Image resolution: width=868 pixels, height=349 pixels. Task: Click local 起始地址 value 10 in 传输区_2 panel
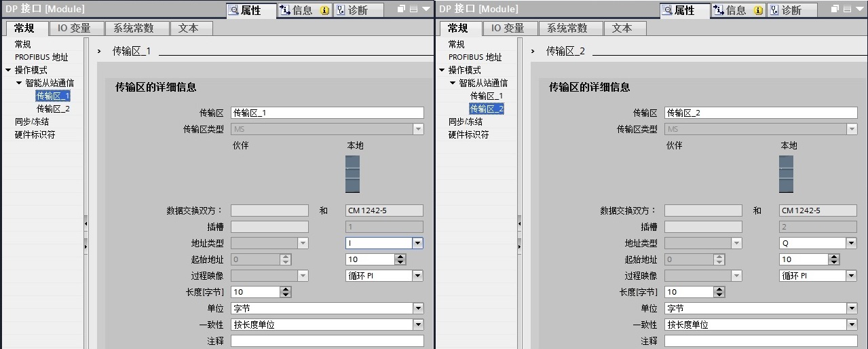(x=804, y=259)
